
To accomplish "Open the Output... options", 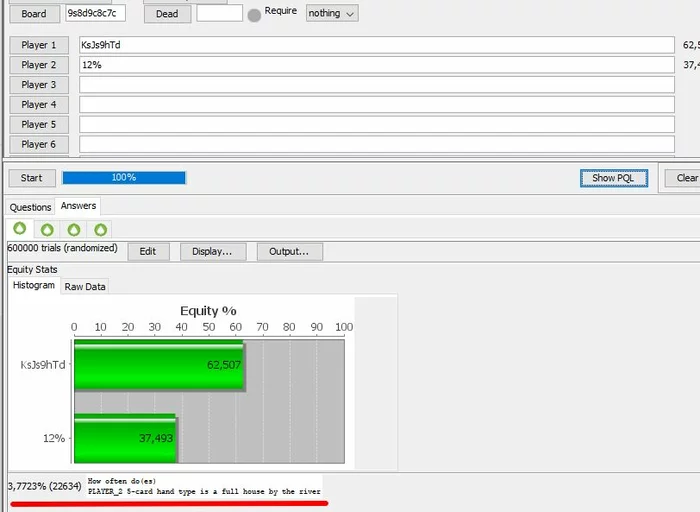I will (289, 251).
